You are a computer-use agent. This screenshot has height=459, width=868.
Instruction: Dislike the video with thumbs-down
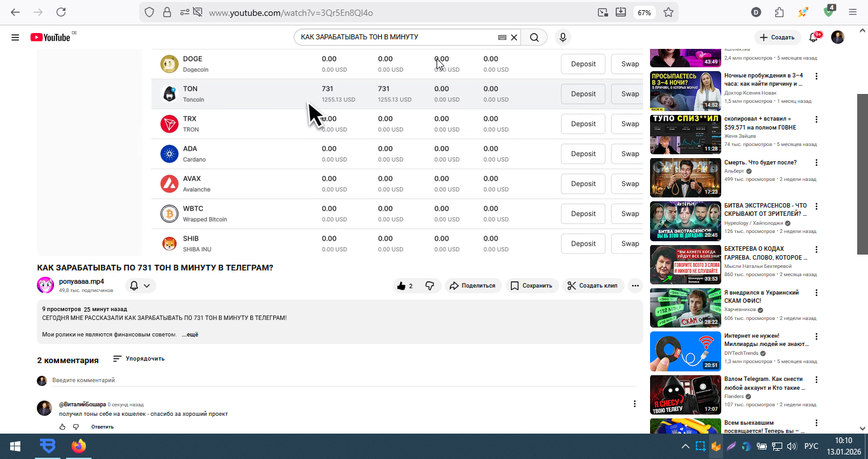(430, 286)
